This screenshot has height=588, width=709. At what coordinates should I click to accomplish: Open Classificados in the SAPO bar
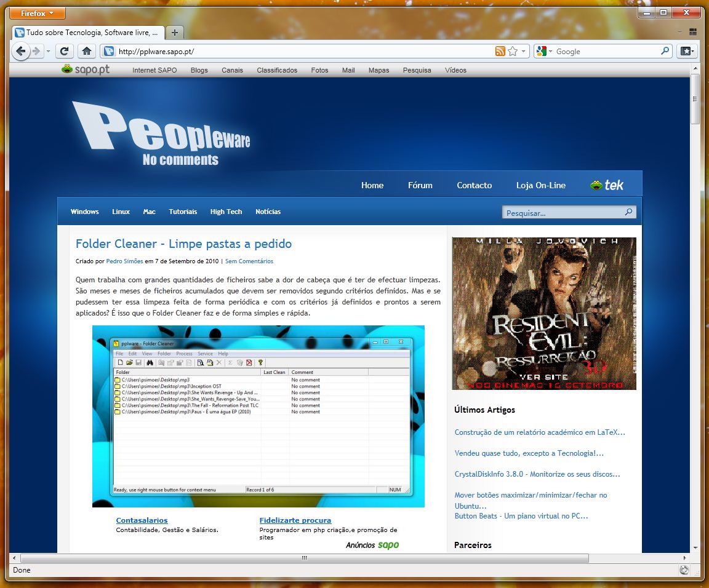[x=277, y=70]
